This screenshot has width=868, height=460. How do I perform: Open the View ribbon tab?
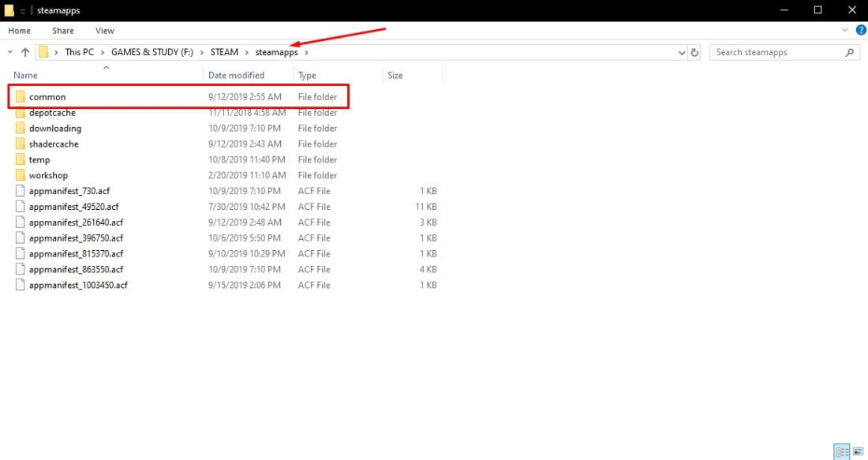tap(105, 31)
